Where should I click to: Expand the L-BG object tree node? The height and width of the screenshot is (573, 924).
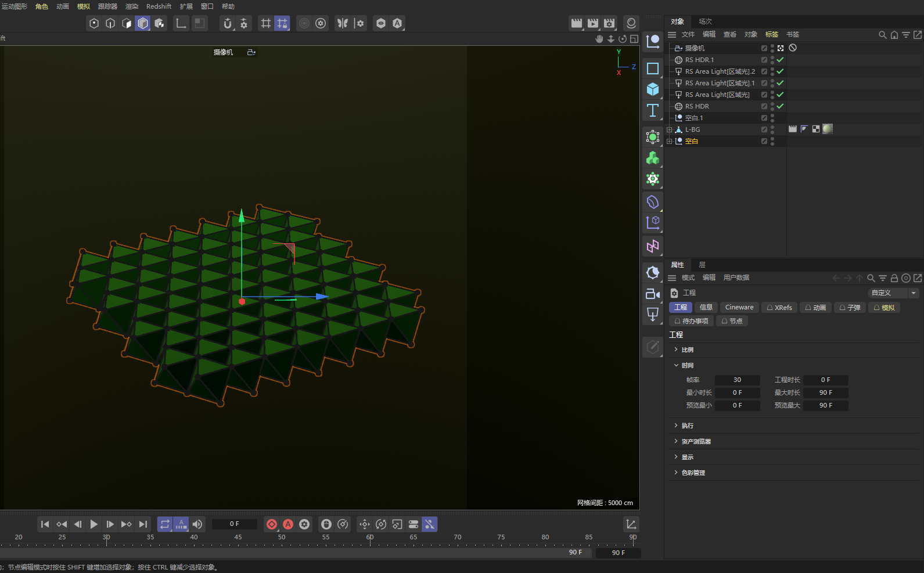point(669,129)
